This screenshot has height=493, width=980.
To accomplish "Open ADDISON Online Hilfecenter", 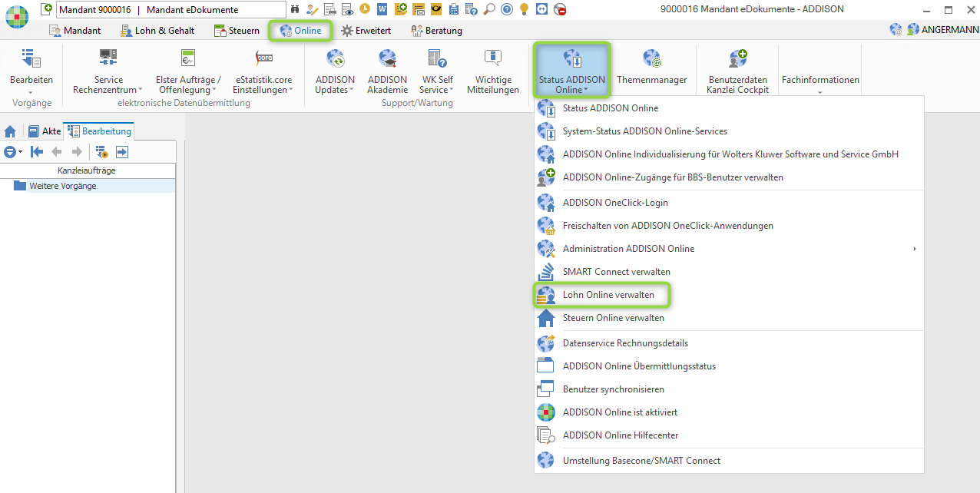I will click(728, 435).
